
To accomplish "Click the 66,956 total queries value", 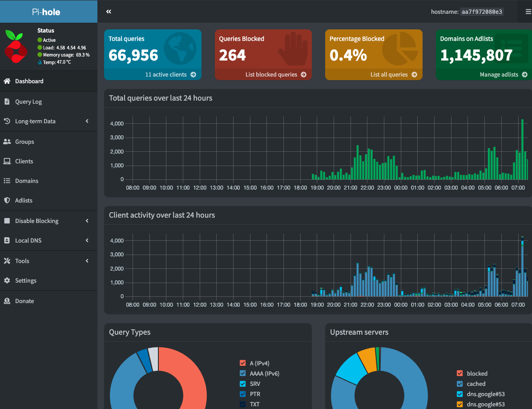I will (x=133, y=55).
